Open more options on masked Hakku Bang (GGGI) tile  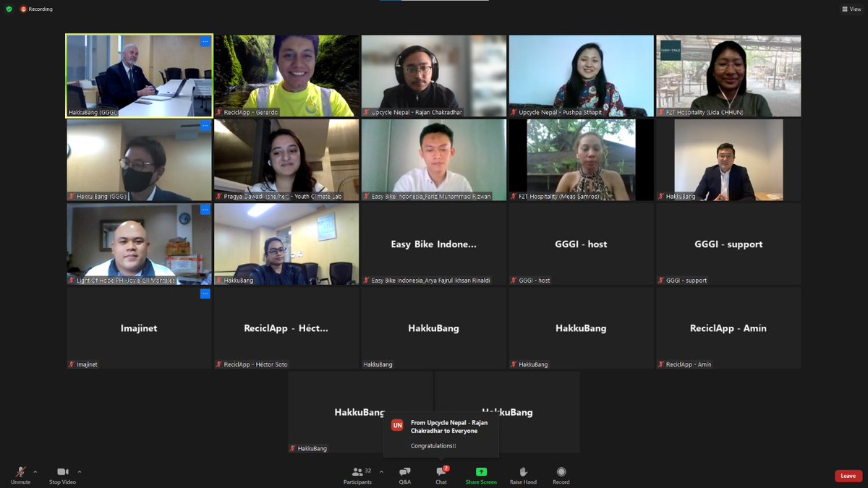(205, 126)
